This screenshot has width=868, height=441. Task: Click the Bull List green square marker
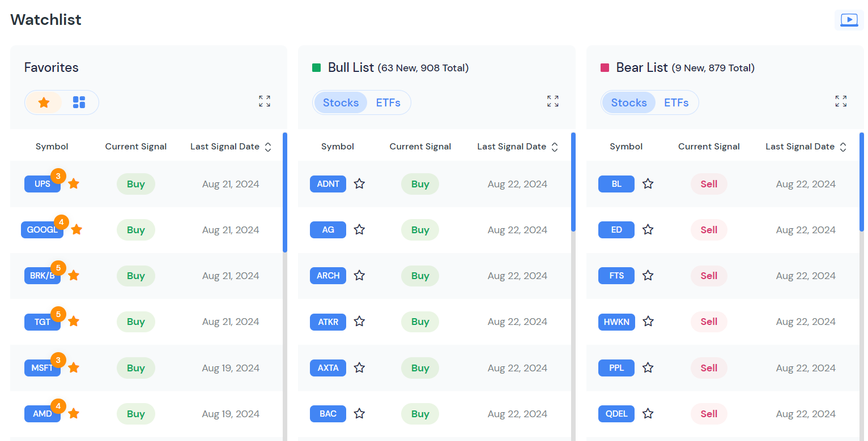(317, 68)
